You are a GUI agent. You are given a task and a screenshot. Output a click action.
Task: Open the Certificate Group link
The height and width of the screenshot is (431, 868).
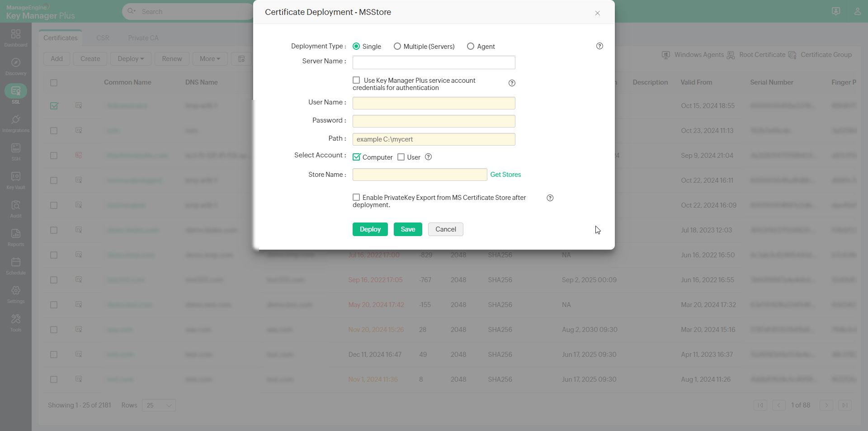820,55
